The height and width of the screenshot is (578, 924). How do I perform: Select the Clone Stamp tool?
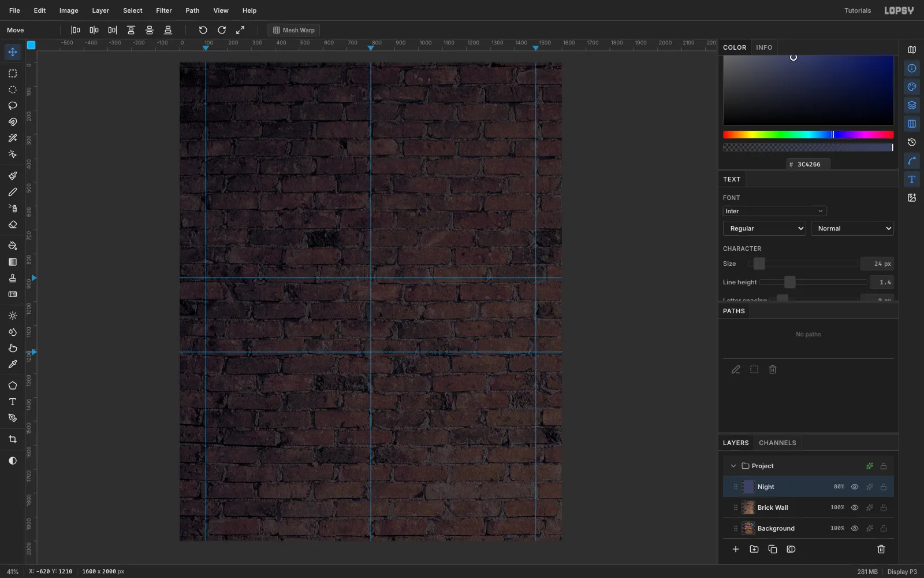point(13,278)
